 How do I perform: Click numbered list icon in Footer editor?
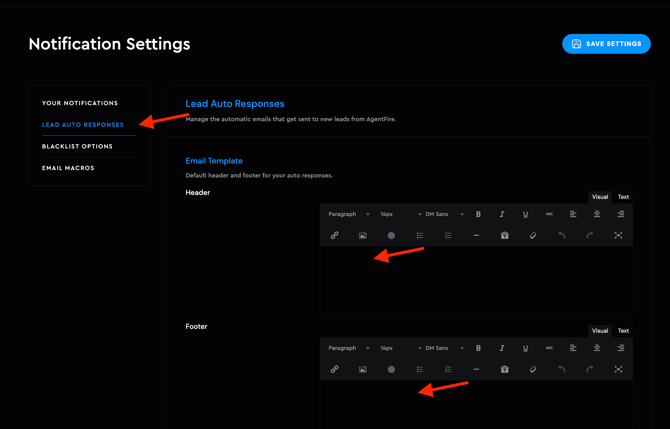[x=448, y=370]
